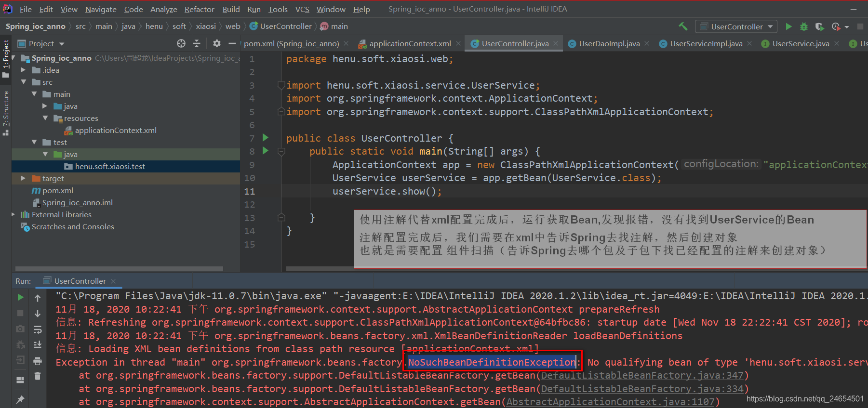Expand the target folder
This screenshot has width=868, height=408.
pyautogui.click(x=23, y=178)
